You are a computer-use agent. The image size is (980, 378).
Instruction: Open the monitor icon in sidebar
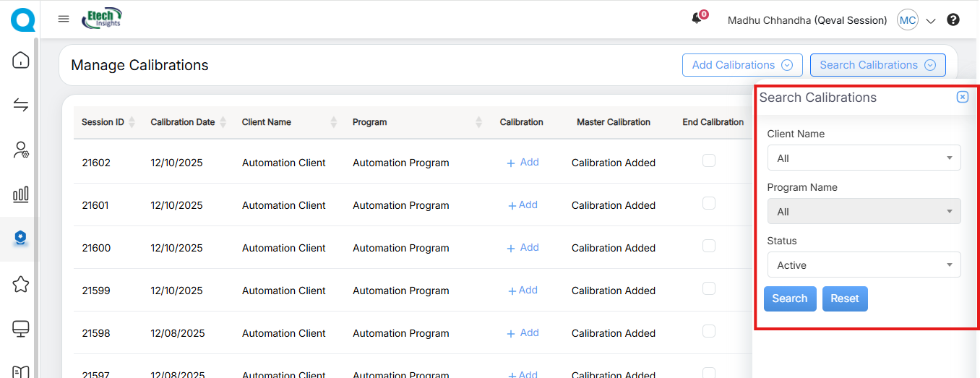click(x=21, y=329)
